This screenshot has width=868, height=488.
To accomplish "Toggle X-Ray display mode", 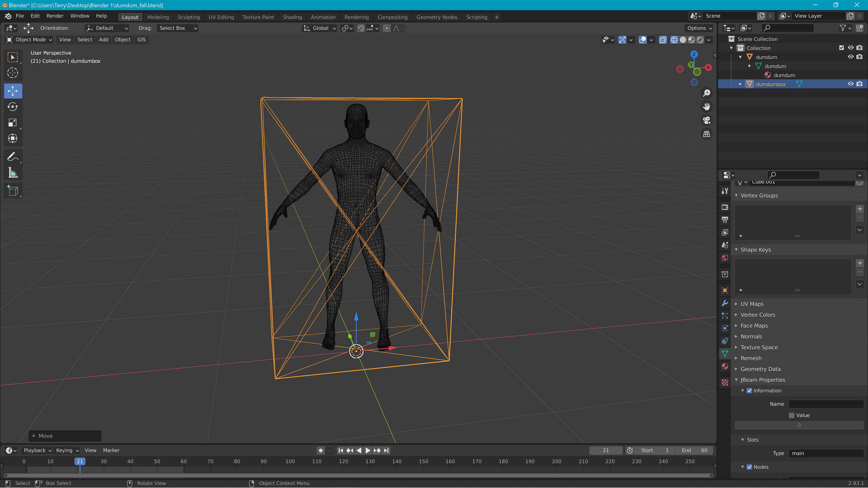I will 663,40.
